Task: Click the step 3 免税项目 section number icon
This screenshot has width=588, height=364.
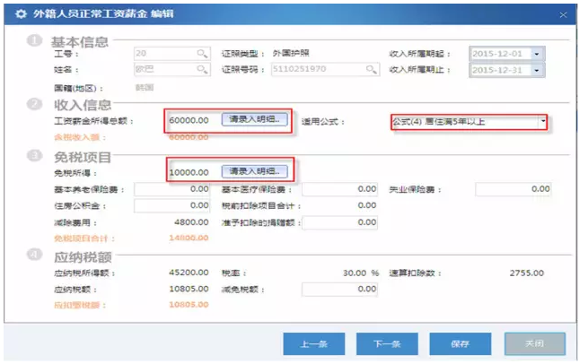Action: (x=34, y=156)
